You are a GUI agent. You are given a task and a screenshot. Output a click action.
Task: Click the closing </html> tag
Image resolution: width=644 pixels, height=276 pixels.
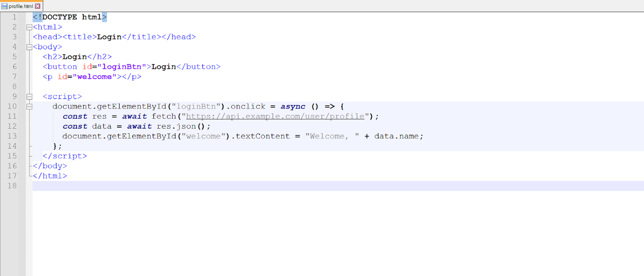[50, 176]
